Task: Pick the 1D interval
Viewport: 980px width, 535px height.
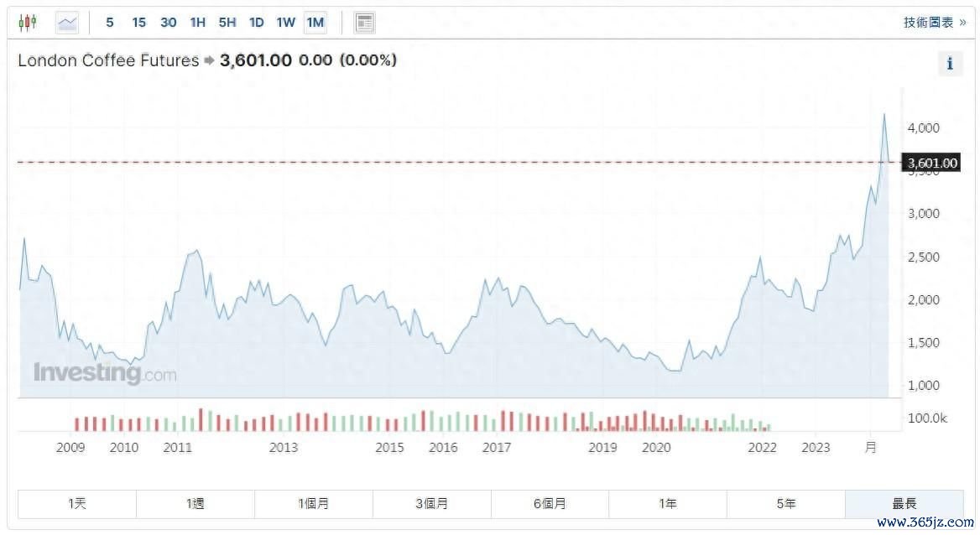Action: [257, 23]
